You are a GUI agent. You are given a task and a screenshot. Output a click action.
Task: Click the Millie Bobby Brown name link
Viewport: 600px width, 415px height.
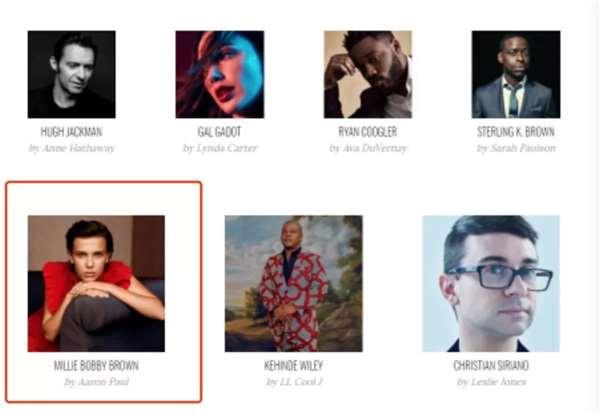tap(96, 366)
